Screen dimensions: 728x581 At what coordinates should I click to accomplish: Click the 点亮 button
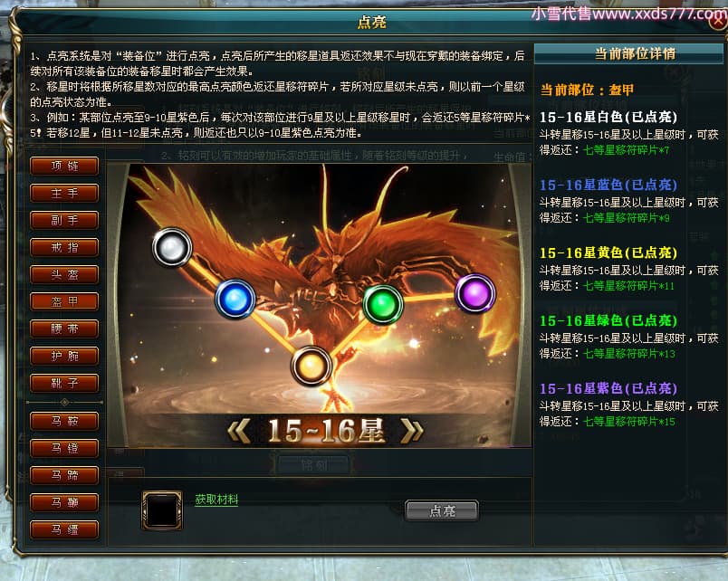442,511
